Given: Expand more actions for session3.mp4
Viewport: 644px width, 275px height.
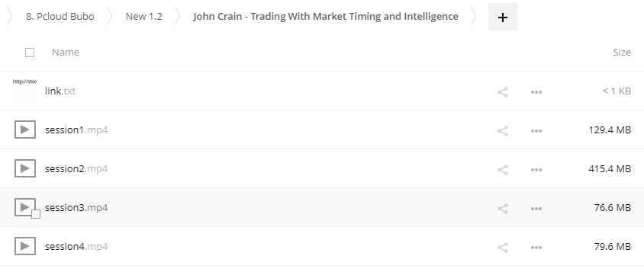Looking at the screenshot, I should tap(536, 209).
